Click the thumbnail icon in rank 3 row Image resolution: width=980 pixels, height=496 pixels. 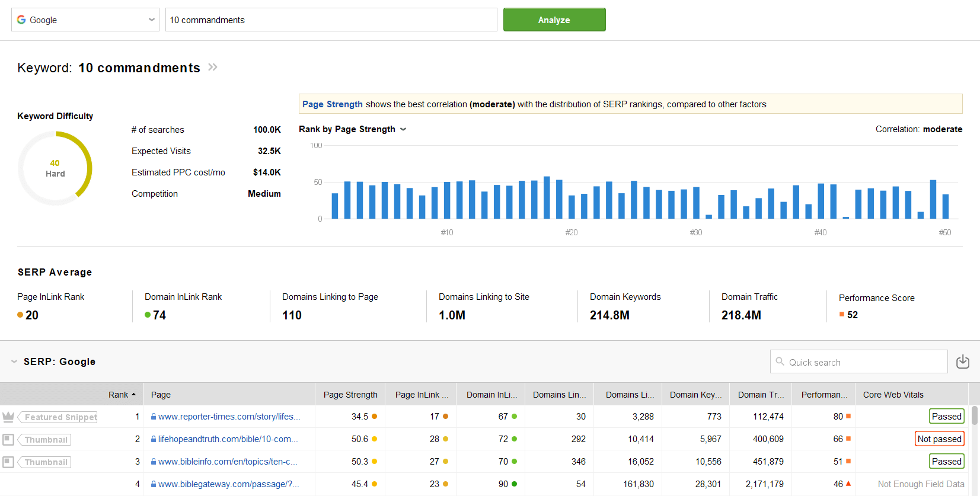[8, 462]
